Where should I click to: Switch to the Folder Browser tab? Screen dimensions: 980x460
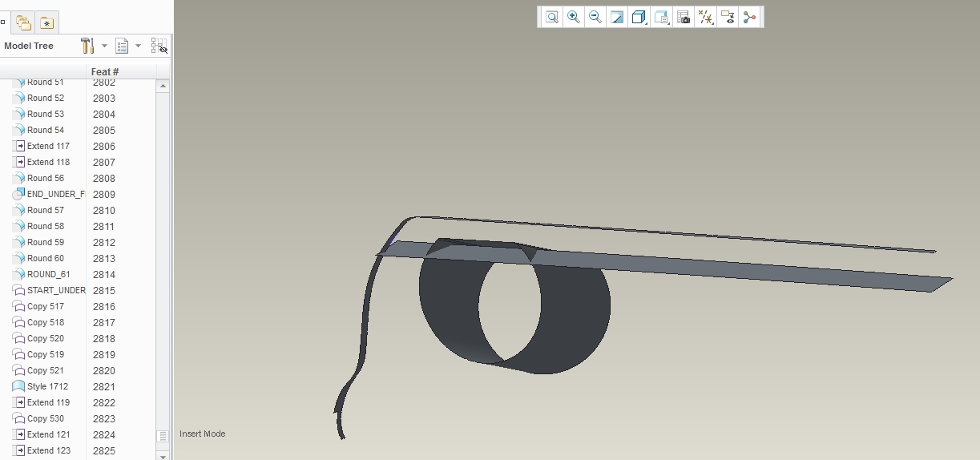tap(23, 22)
